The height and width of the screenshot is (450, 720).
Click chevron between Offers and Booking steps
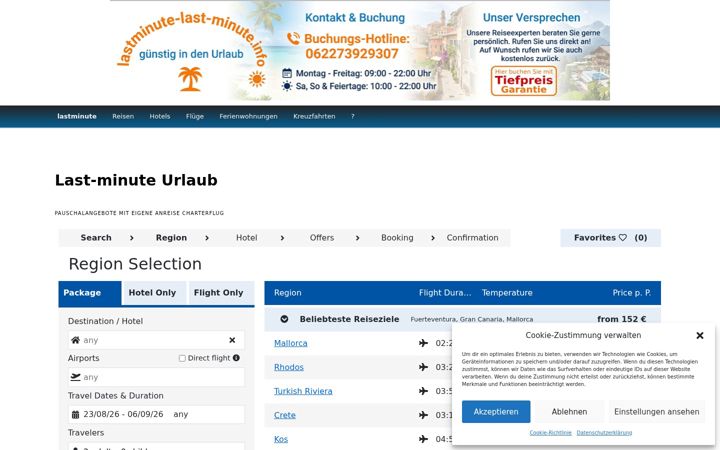358,238
